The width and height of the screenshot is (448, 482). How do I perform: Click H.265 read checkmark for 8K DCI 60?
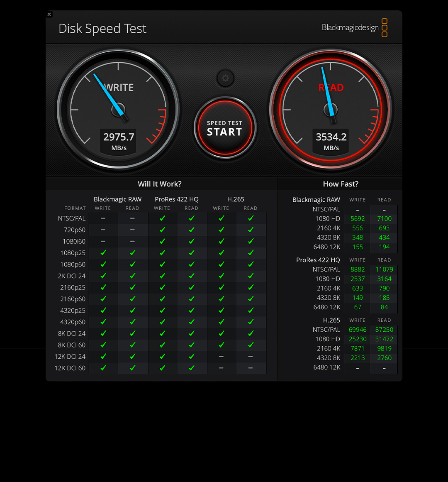[251, 345]
